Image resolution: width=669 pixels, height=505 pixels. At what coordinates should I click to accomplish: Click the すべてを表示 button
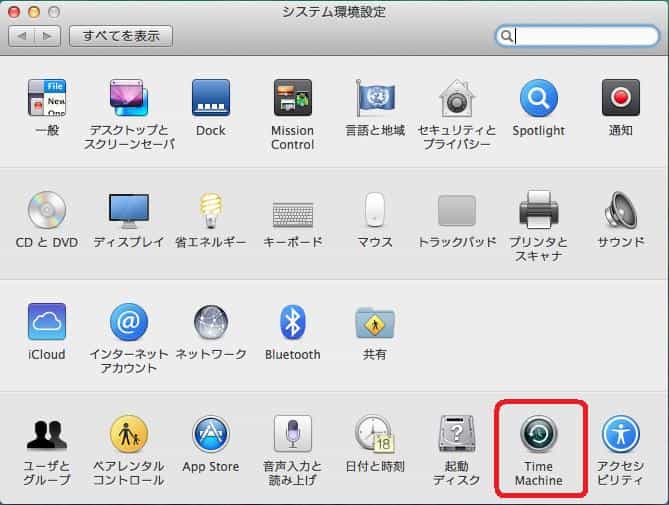(x=121, y=36)
